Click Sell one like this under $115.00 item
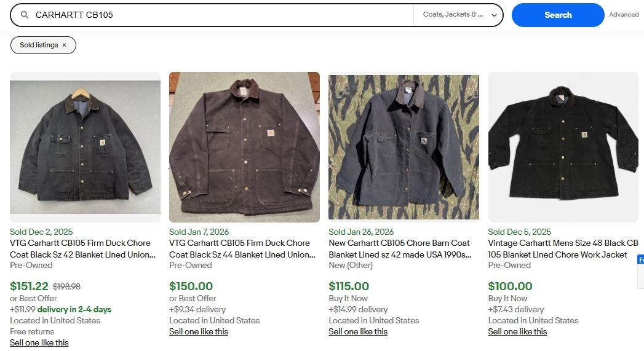Viewport: 644px width, 351px height. pyautogui.click(x=358, y=331)
